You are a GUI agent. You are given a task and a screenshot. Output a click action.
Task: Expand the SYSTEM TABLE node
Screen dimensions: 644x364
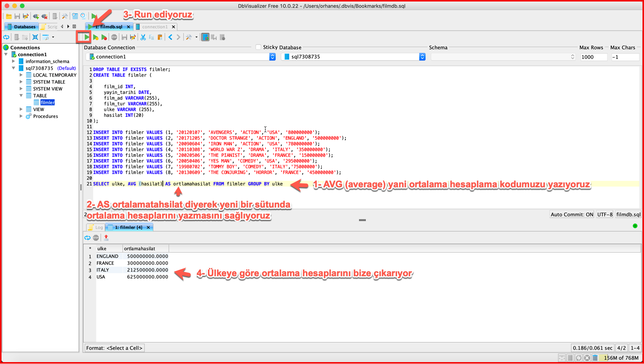[21, 82]
